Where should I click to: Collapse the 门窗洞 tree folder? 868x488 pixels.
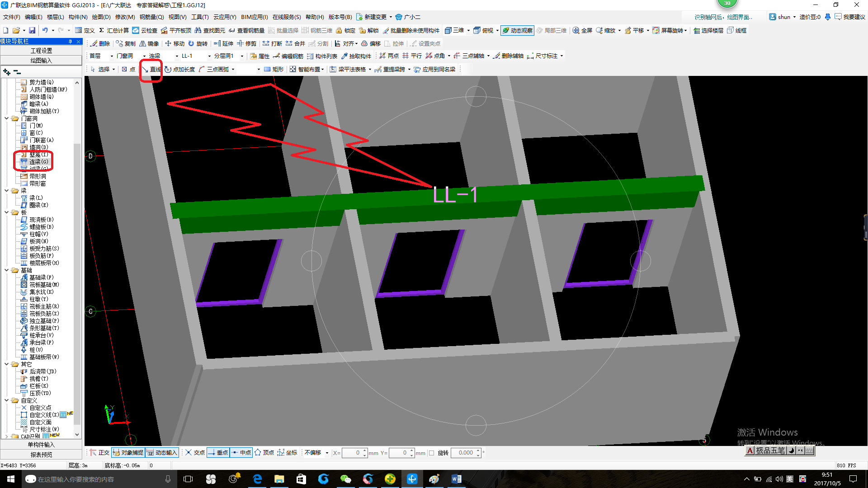[7, 118]
